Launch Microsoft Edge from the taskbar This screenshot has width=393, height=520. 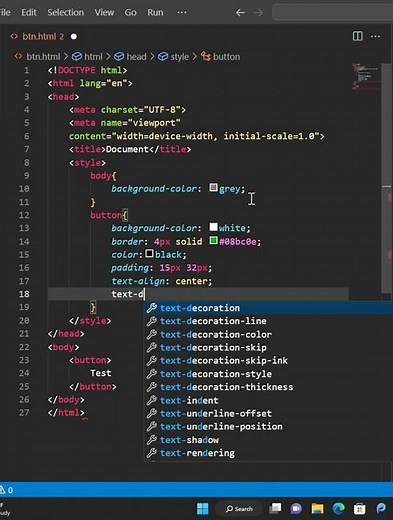tap(339, 509)
